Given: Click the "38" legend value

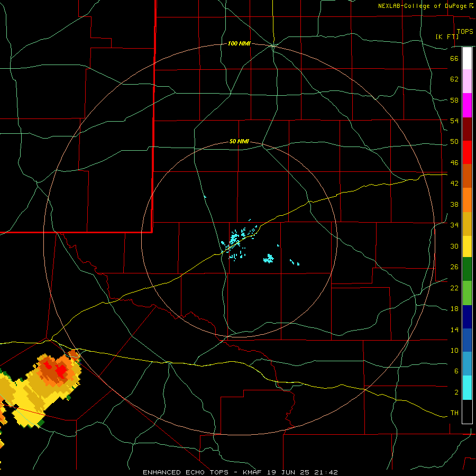Looking at the screenshot, I should tap(454, 204).
